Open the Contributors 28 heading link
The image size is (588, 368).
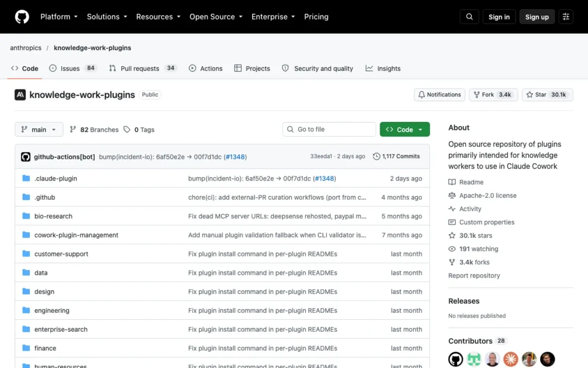point(477,341)
